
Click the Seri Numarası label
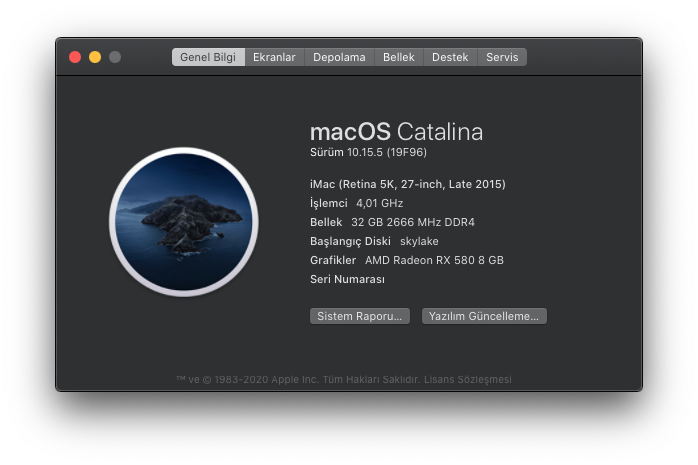347,279
